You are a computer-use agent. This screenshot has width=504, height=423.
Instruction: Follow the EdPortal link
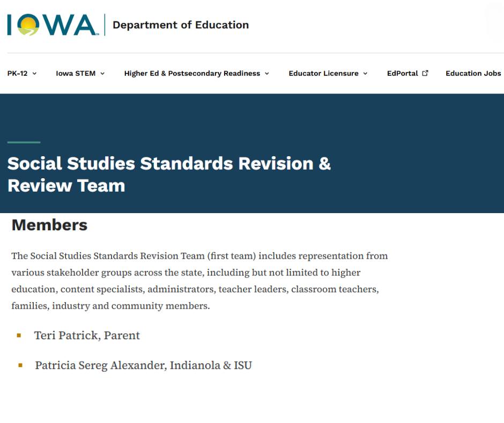coord(403,74)
